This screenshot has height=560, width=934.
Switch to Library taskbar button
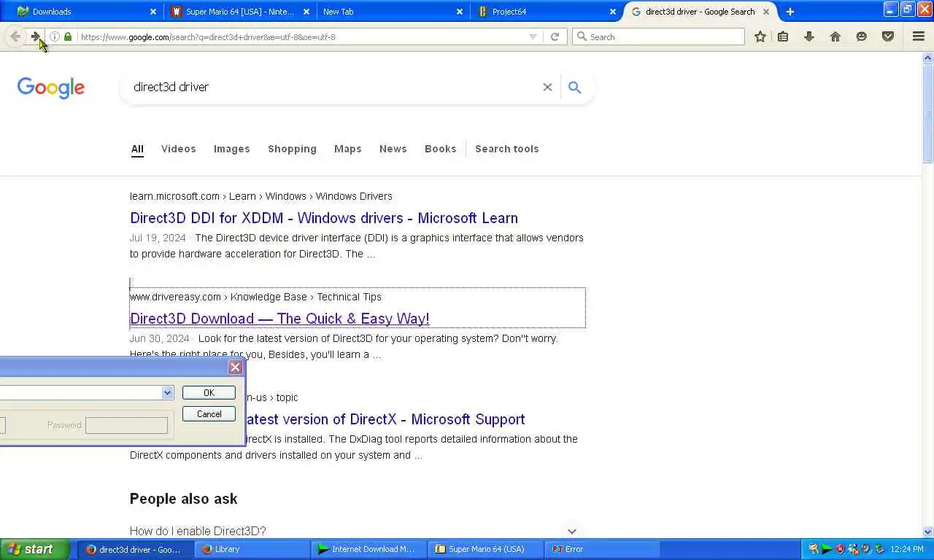(x=252, y=549)
